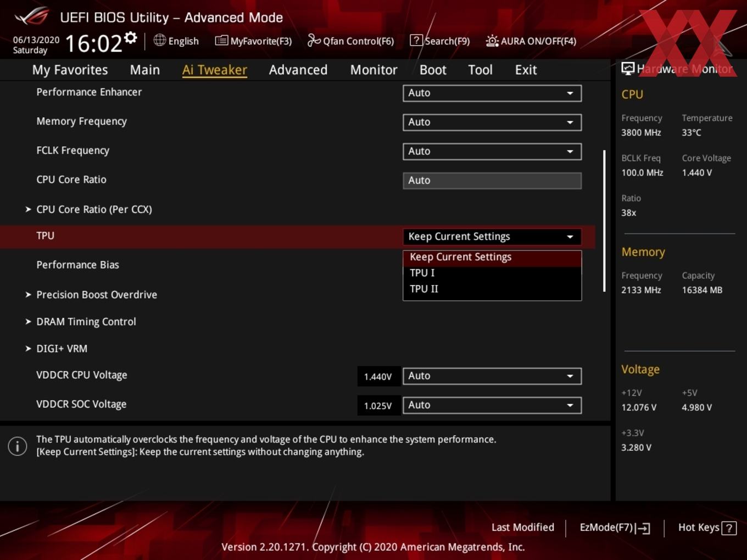The image size is (747, 560).
Task: Expand CPU Core Ratio (Per CCX)
Action: pos(94,209)
